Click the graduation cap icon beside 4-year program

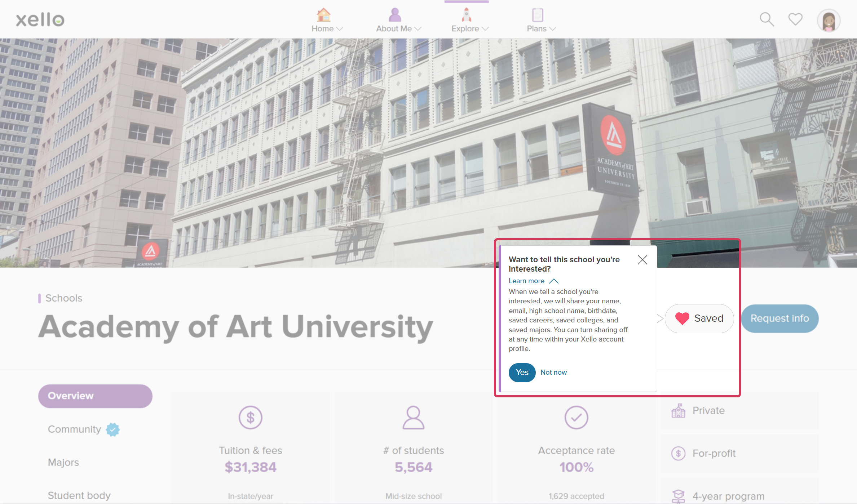(x=679, y=496)
